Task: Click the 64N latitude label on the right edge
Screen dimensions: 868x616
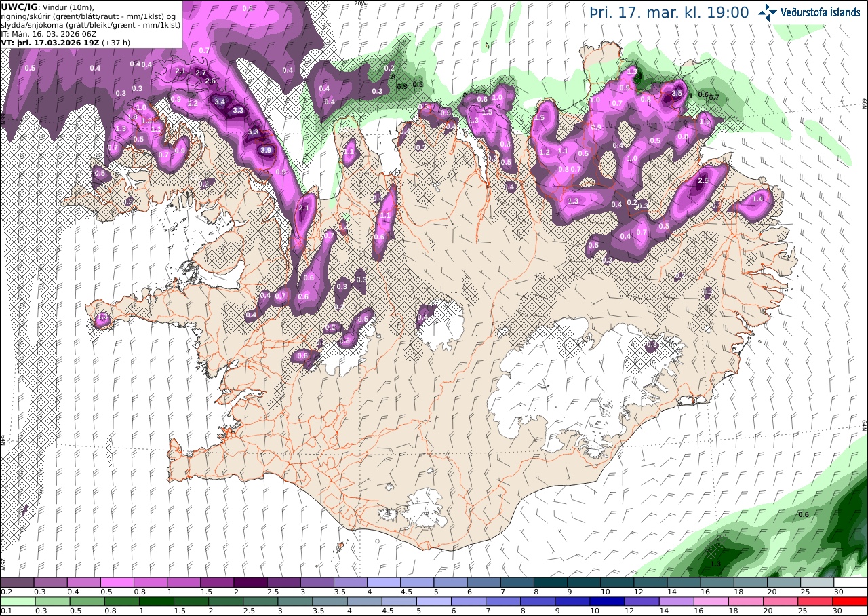Action: (x=865, y=425)
